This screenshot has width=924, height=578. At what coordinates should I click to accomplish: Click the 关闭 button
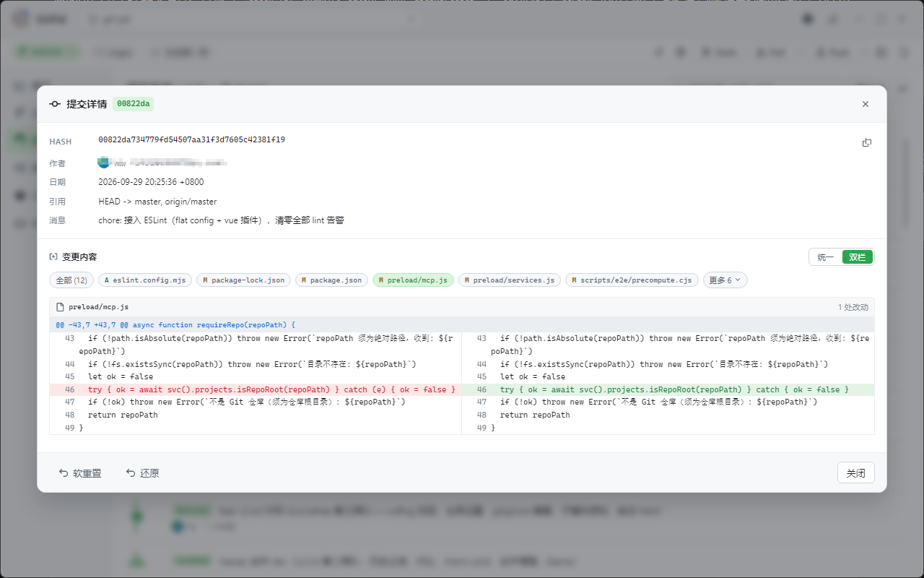(856, 473)
